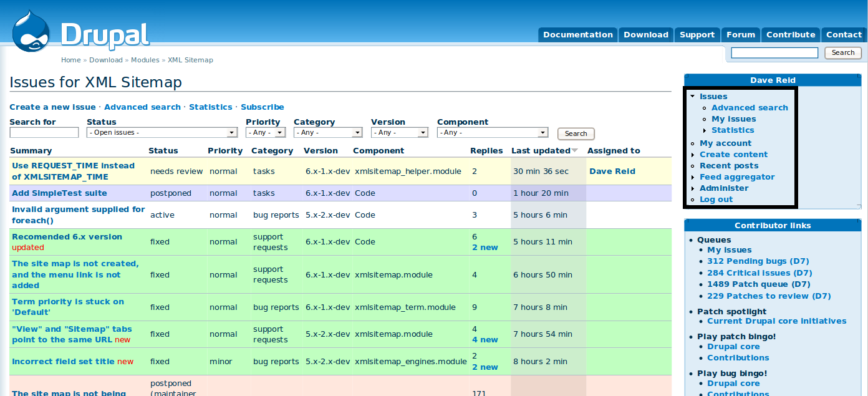Open the Contact tab
Screen dimensions: 868x396
coord(844,35)
